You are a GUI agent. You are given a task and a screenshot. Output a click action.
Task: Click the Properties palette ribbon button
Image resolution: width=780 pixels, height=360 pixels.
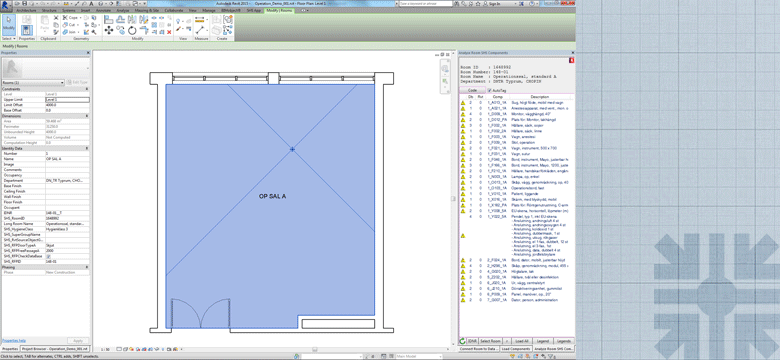(27, 30)
